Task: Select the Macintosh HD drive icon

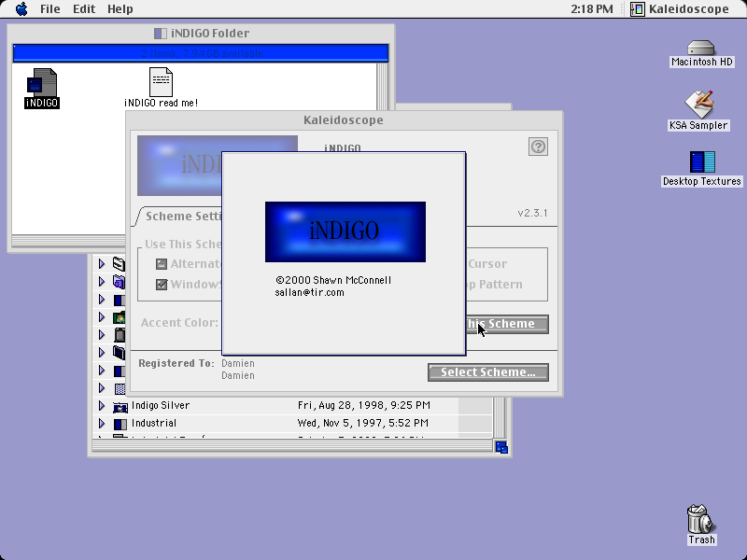Action: [701, 48]
